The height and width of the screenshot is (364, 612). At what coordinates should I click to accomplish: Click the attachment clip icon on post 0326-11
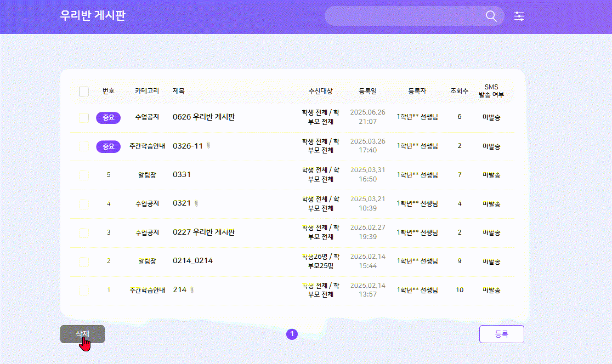[x=208, y=146]
